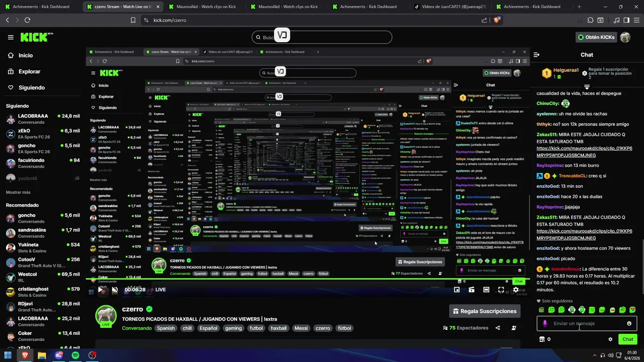Open user profile avatar menu
This screenshot has height=362, width=644.
(625, 37)
